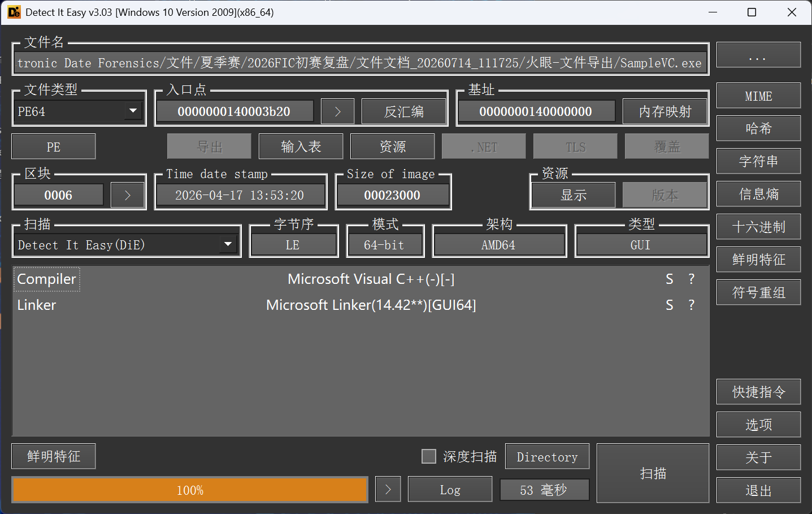Click the size of image field 00023000
This screenshot has height=514, width=812.
point(393,195)
